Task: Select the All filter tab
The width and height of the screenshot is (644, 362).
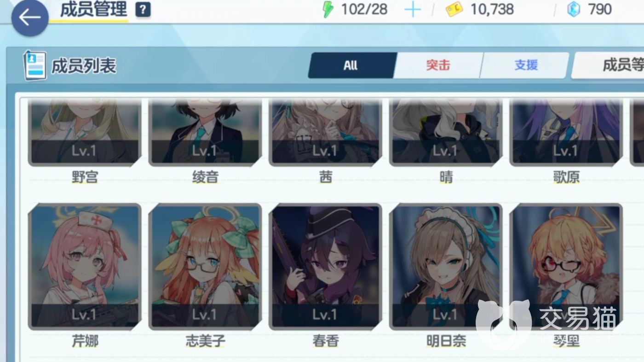Action: (x=351, y=65)
